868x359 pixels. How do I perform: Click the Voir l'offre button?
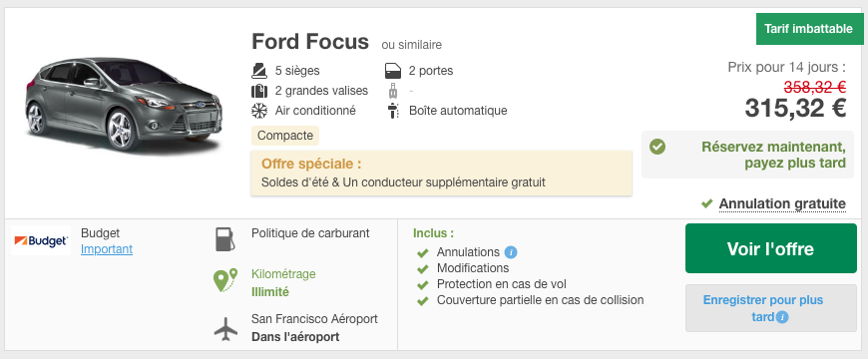point(770,248)
